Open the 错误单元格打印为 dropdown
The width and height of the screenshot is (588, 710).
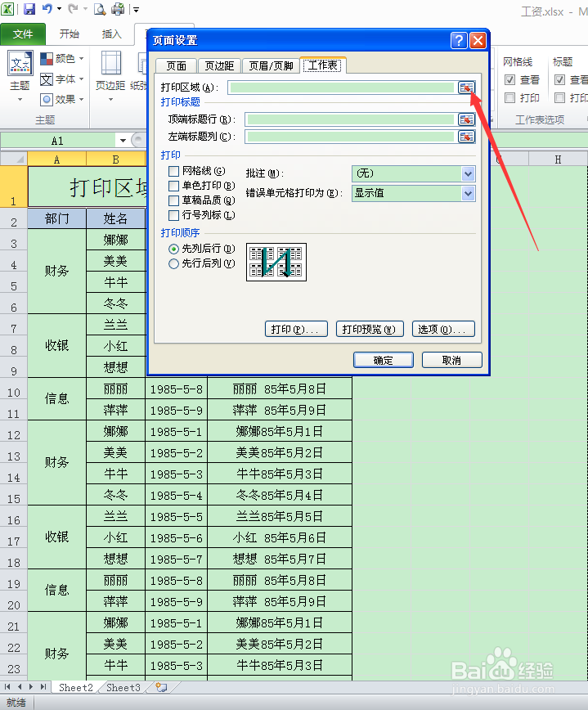413,193
